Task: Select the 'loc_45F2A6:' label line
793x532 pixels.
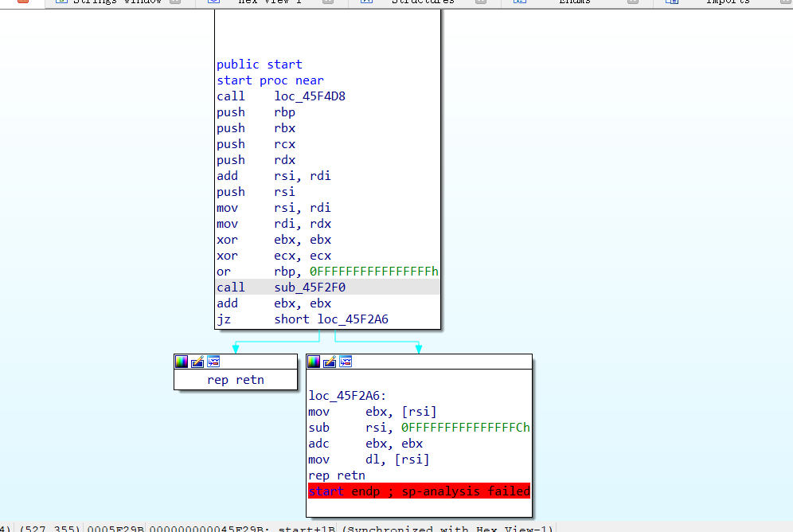Action: [x=347, y=396]
